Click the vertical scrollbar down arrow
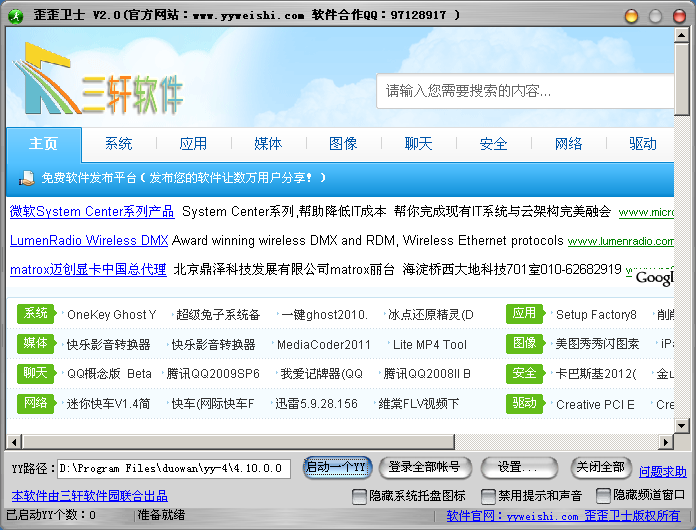 (x=681, y=426)
